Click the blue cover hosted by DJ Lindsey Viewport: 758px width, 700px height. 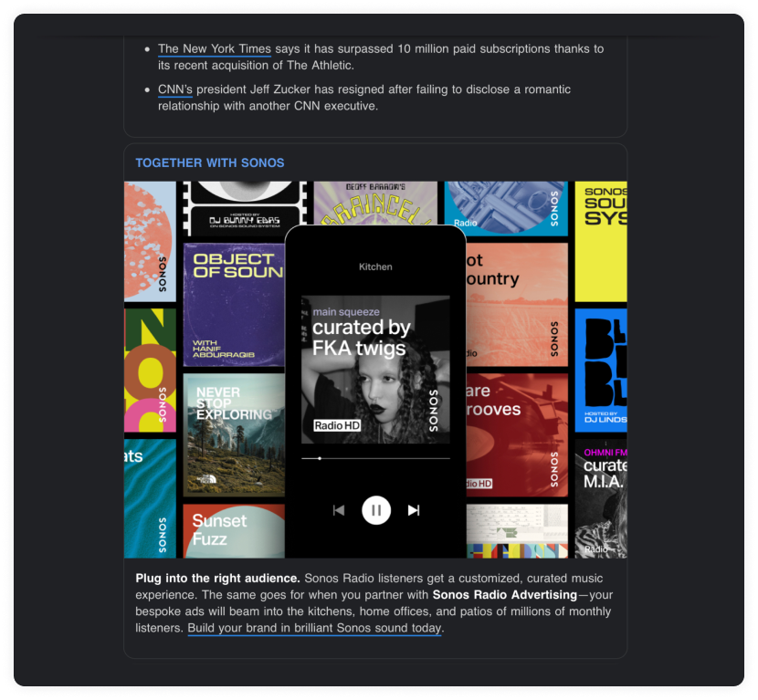601,370
